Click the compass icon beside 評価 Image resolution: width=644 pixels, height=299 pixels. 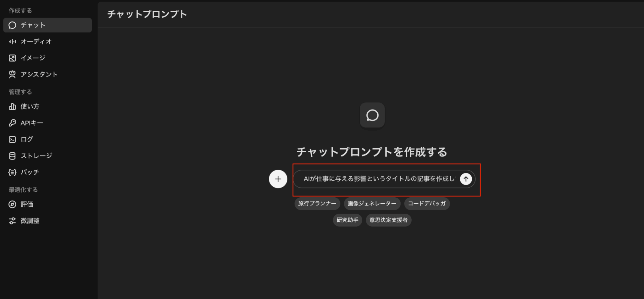point(12,204)
